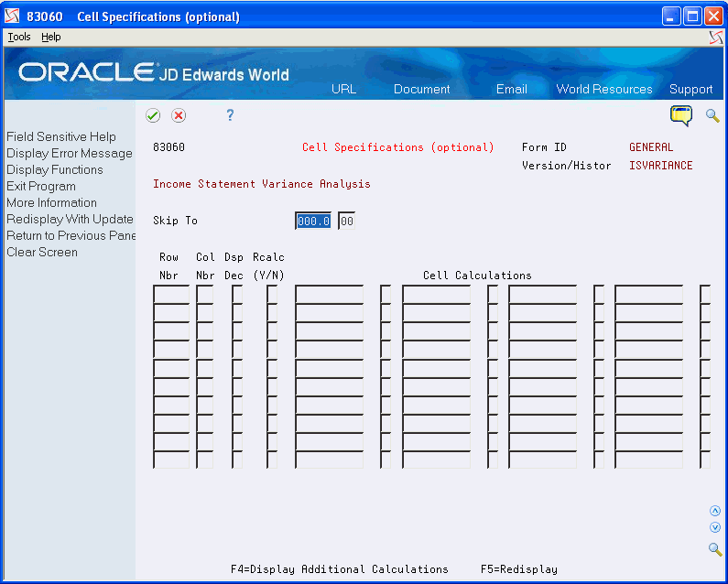
Task: Click the first row Rcalc (Y/N) field
Action: tap(272, 295)
